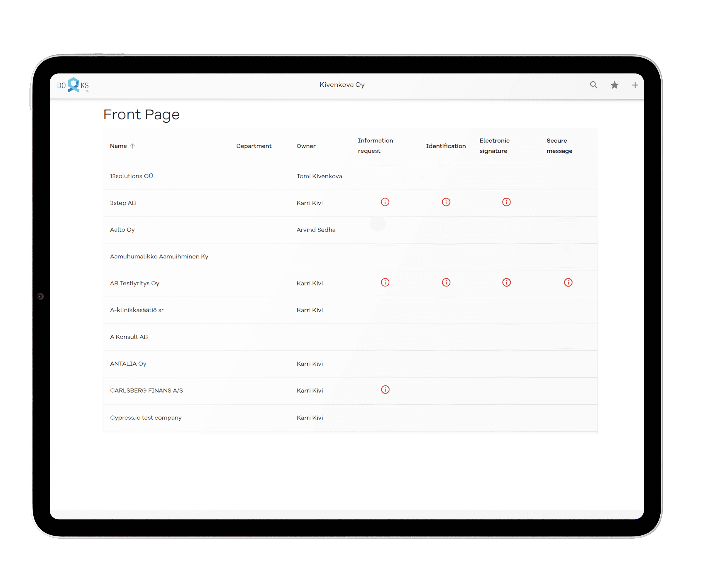Screen dimensions: 703x588
Task: Click the Electronic signature column header
Action: click(x=494, y=146)
